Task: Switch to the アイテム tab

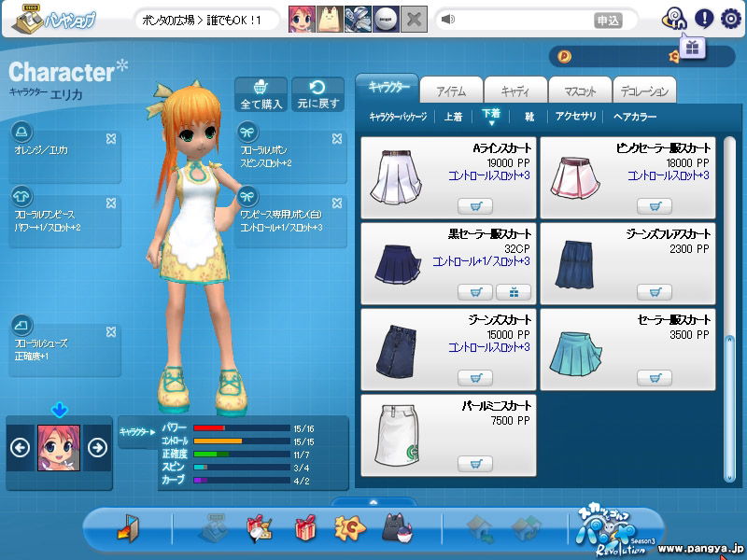Action: pyautogui.click(x=451, y=91)
